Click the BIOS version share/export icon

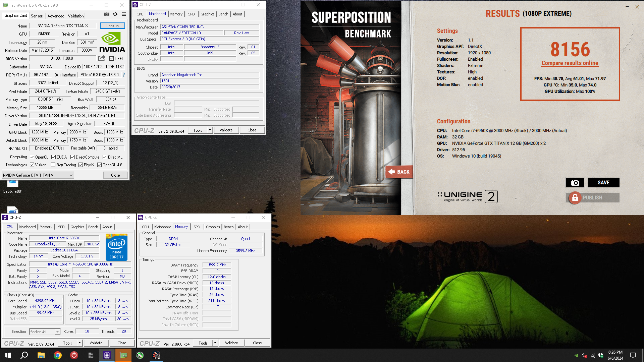point(102,58)
